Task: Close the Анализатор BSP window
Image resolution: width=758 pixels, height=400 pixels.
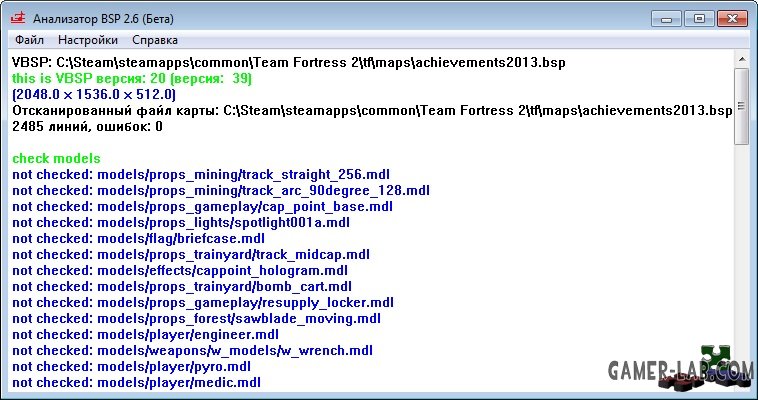Action: click(x=732, y=19)
